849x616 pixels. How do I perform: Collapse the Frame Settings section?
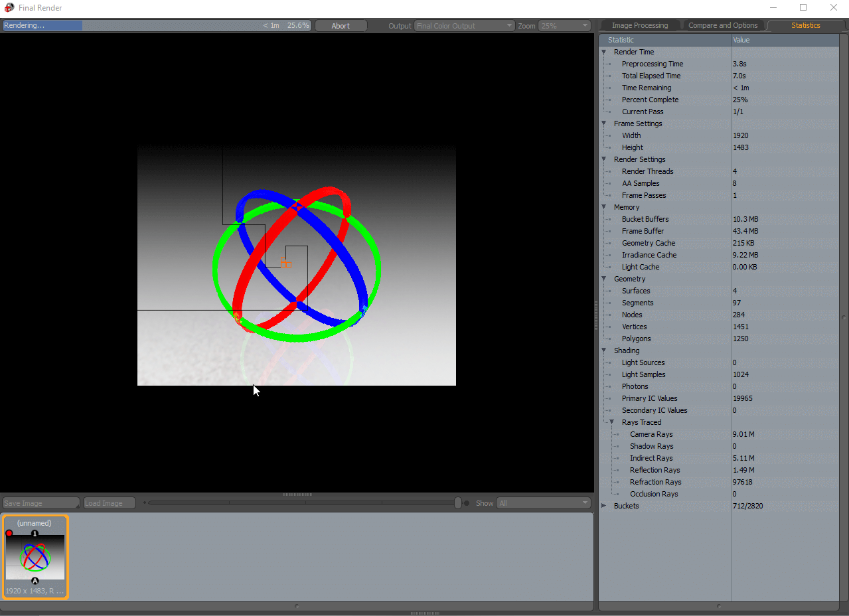pos(604,123)
